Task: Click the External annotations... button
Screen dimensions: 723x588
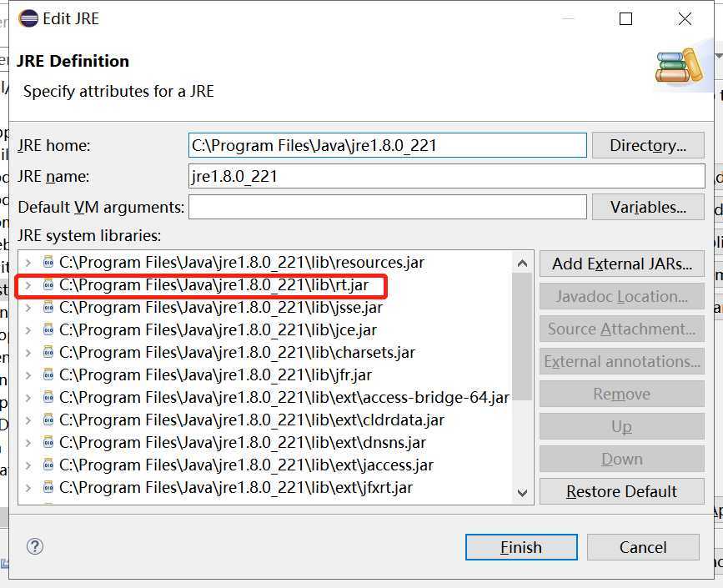Action: coord(622,361)
